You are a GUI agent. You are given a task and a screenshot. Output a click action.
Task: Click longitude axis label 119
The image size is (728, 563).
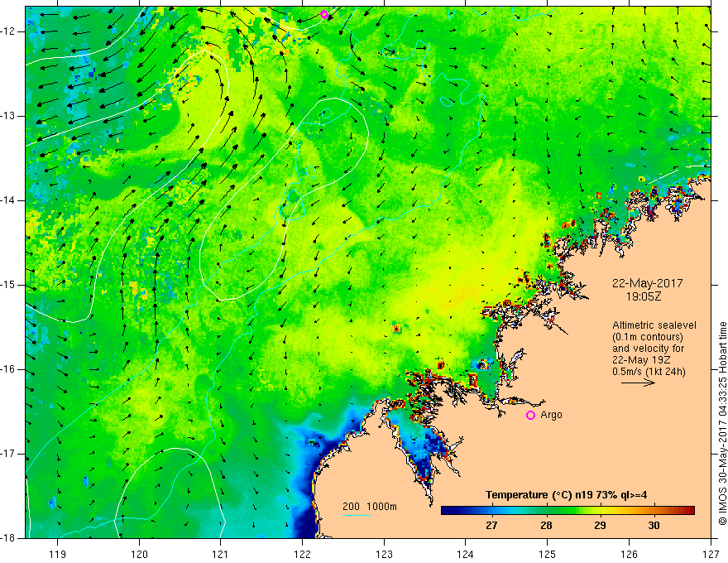pos(57,554)
